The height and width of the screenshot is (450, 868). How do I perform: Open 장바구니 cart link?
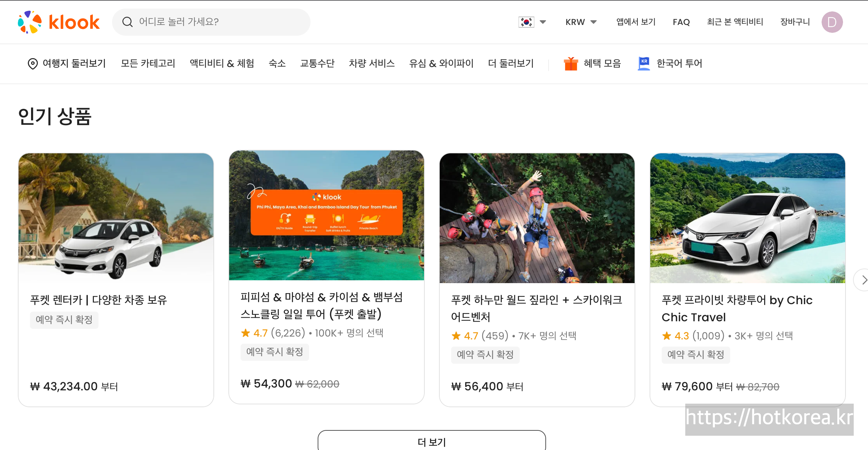(795, 22)
